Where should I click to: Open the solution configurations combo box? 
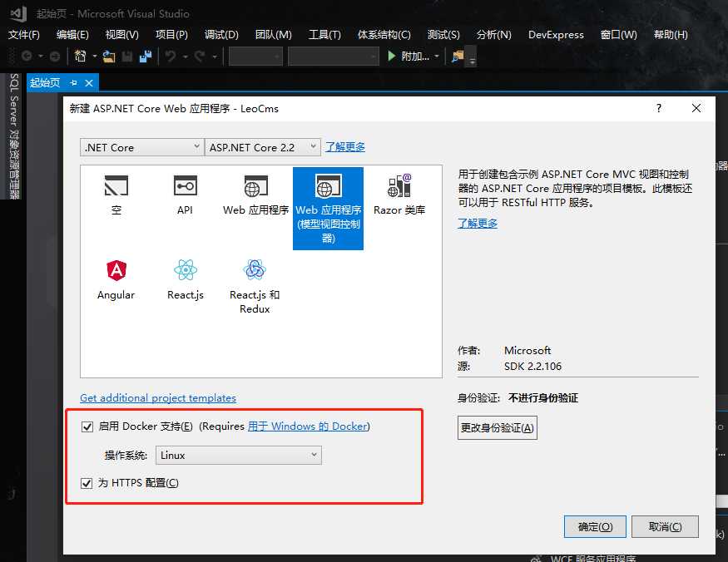255,57
